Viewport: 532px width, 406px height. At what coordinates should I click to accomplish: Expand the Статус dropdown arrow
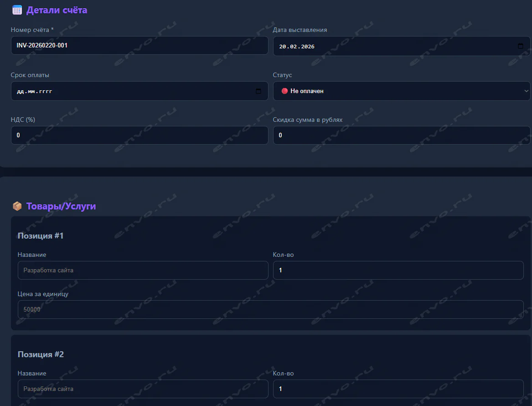527,91
